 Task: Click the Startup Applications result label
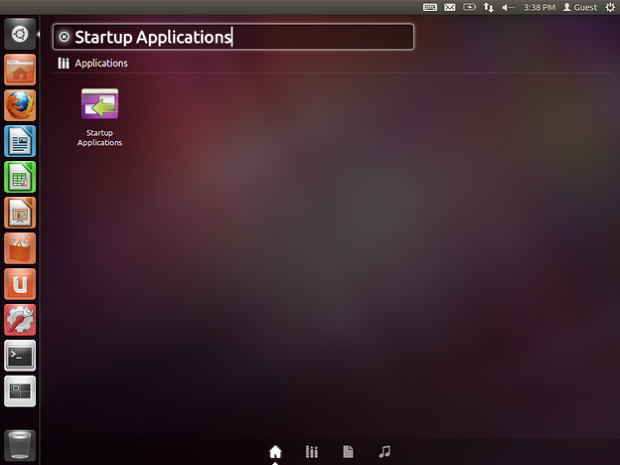click(x=100, y=138)
